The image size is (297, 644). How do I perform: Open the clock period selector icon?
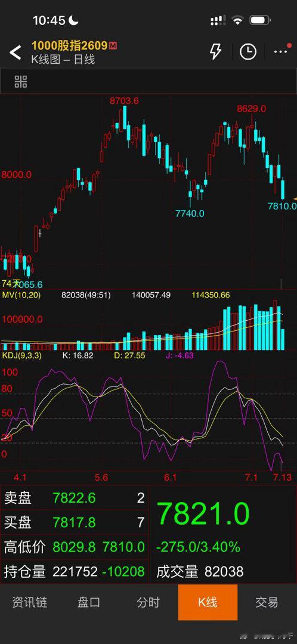[x=248, y=52]
